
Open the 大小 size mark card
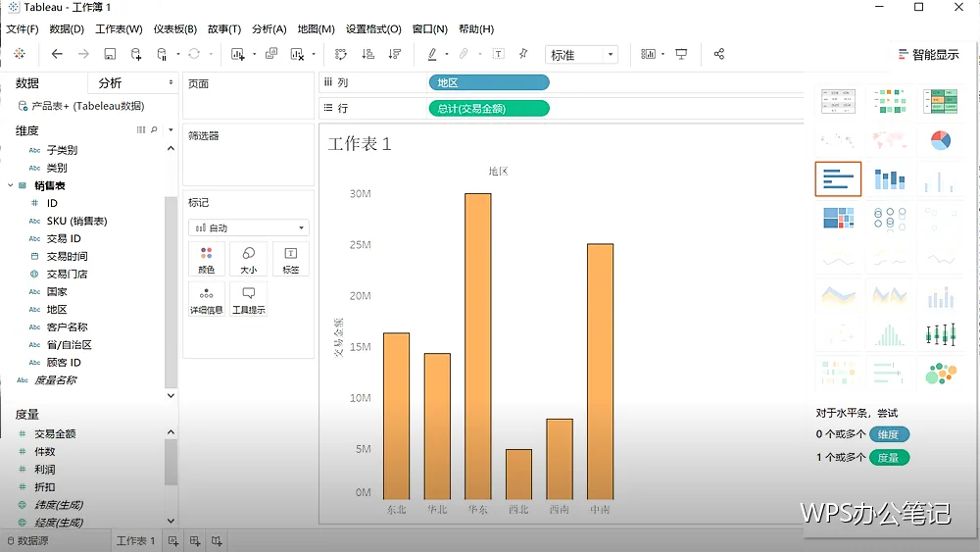click(249, 260)
